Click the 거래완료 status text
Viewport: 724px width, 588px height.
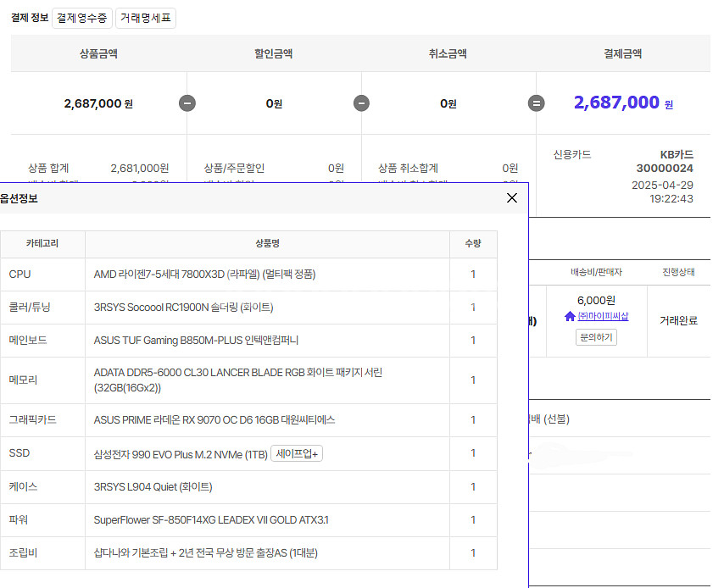point(678,320)
